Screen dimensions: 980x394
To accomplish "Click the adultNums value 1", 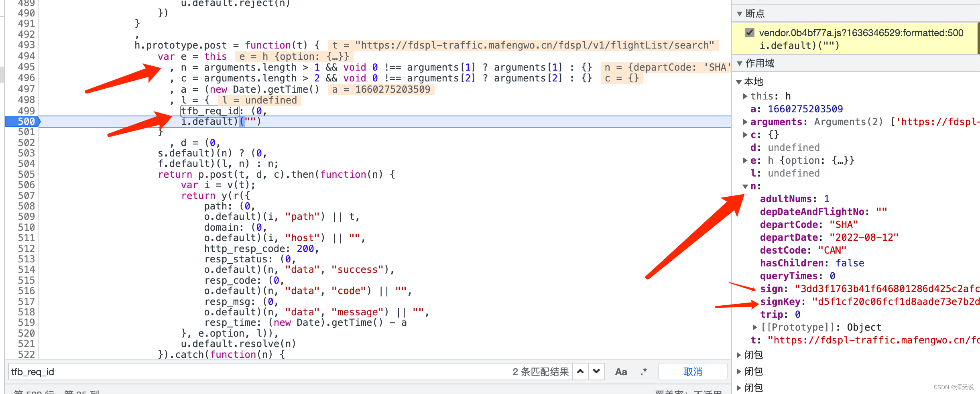I will [827, 199].
